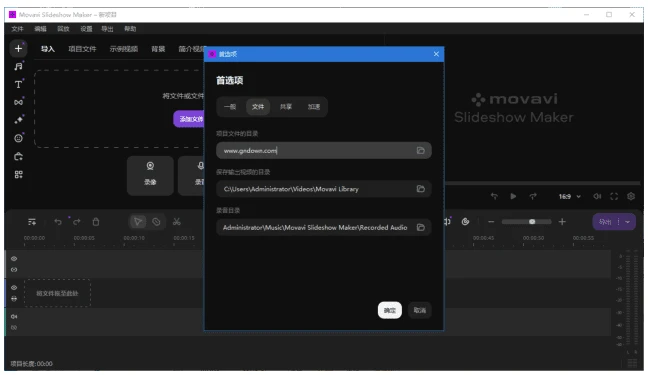Open the 帮助 menu in menu bar
This screenshot has height=375, width=648.
pos(130,29)
